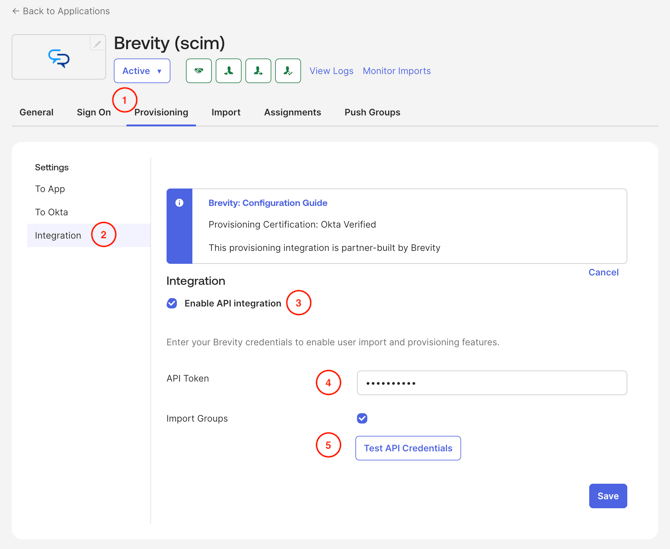Uncheck the Import Groups checkbox
The image size is (670, 549).
click(x=362, y=418)
